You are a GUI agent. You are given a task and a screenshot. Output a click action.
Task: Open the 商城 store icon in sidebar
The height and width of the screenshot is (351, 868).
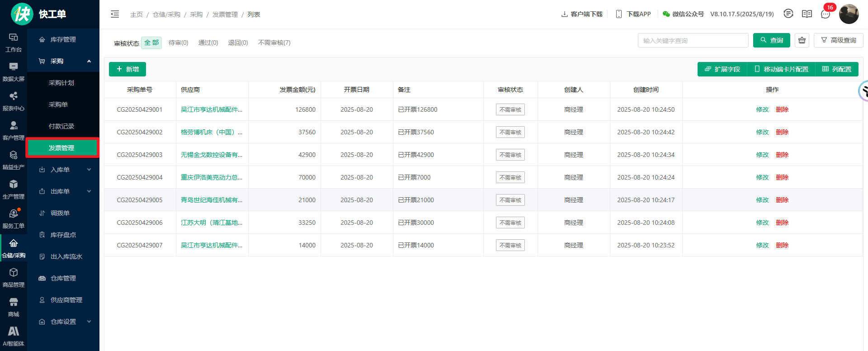(14, 307)
